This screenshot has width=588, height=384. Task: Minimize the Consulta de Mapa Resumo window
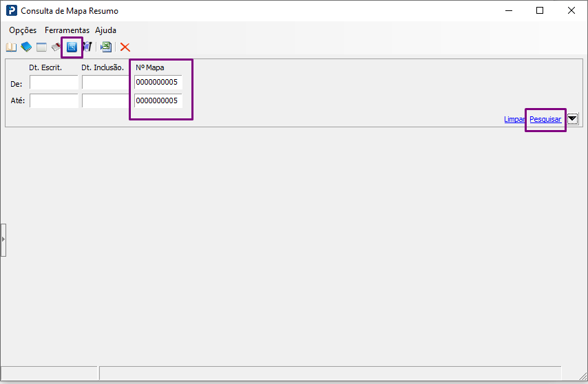[509, 10]
